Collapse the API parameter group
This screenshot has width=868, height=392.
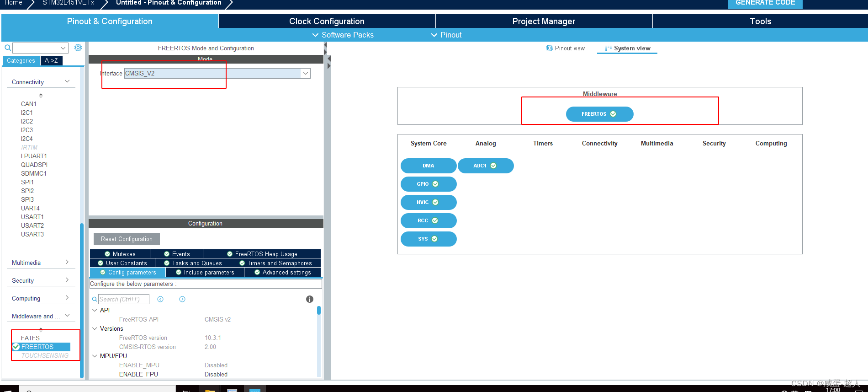[95, 310]
